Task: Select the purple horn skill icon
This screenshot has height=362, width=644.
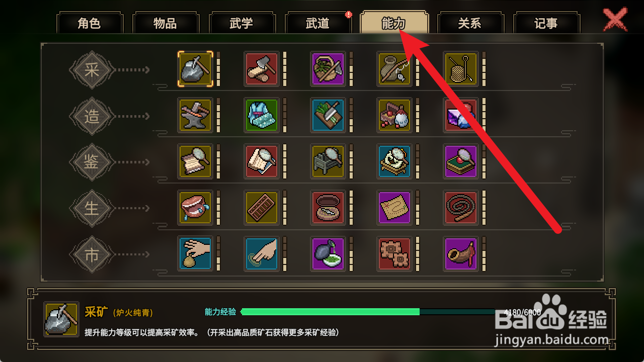Action: pyautogui.click(x=461, y=254)
